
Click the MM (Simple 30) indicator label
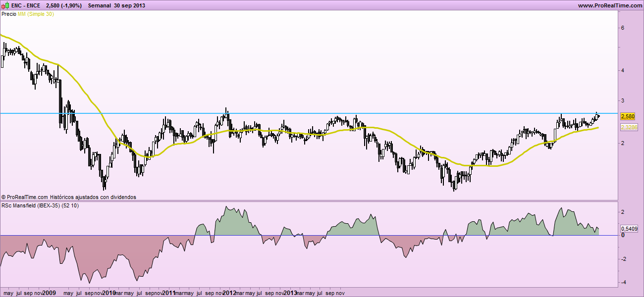click(36, 14)
